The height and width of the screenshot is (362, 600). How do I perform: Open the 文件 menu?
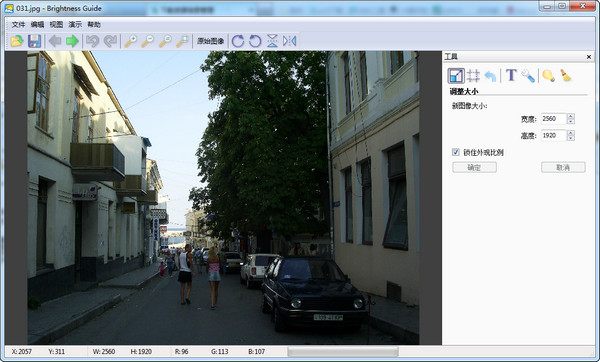point(18,24)
